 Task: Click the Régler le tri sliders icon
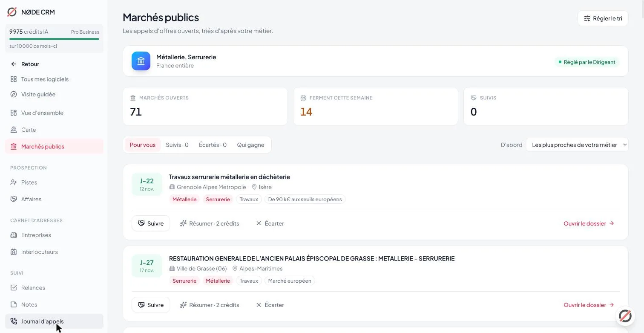pos(587,18)
